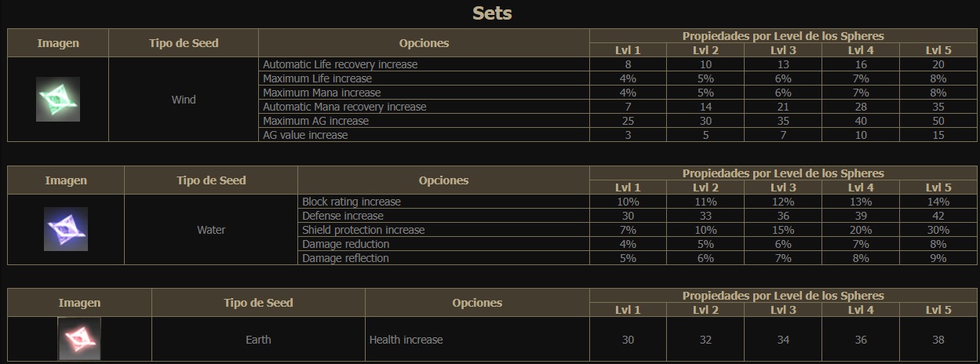The height and width of the screenshot is (364, 980).
Task: Select the Water seed type cell
Action: tap(211, 230)
